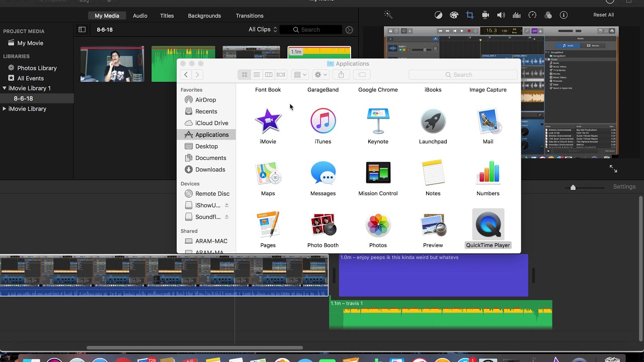Open timeline Settings

[624, 187]
